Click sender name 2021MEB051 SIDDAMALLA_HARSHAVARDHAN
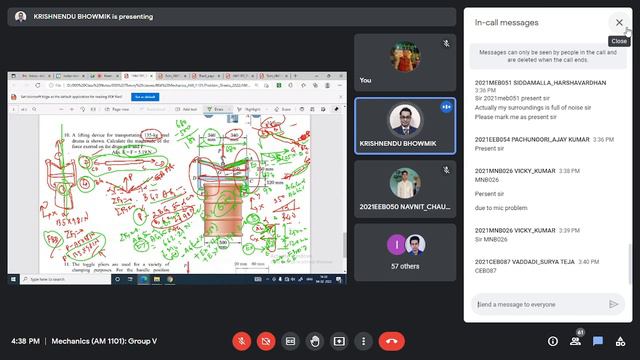640x360 pixels. pos(540,82)
